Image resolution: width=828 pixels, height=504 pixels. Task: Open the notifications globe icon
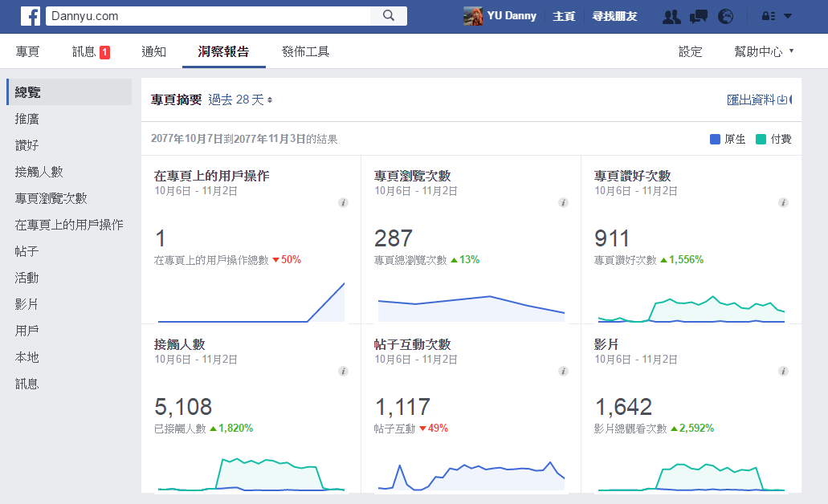tap(725, 16)
